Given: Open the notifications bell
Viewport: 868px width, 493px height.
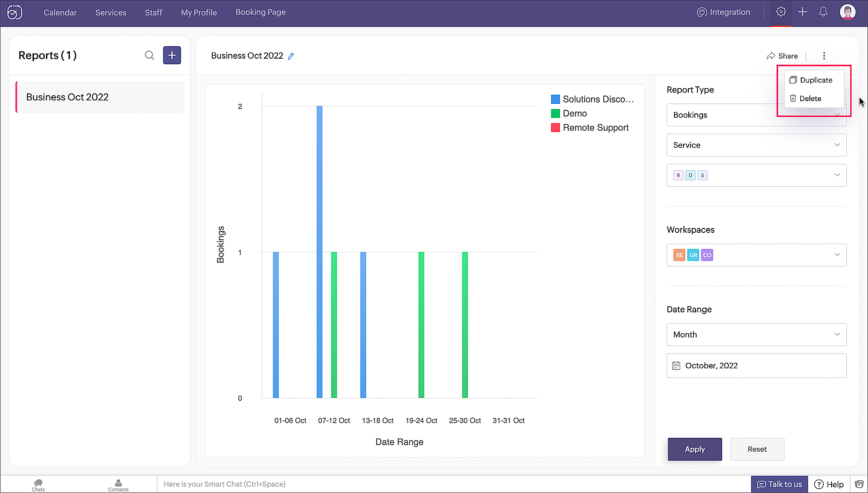Looking at the screenshot, I should [x=823, y=12].
